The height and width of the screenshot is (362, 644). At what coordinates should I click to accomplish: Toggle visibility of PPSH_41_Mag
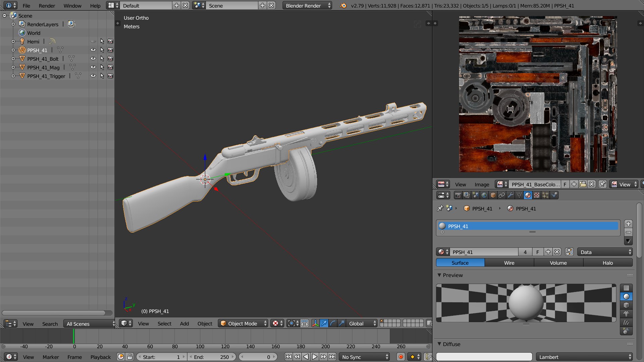(x=93, y=67)
